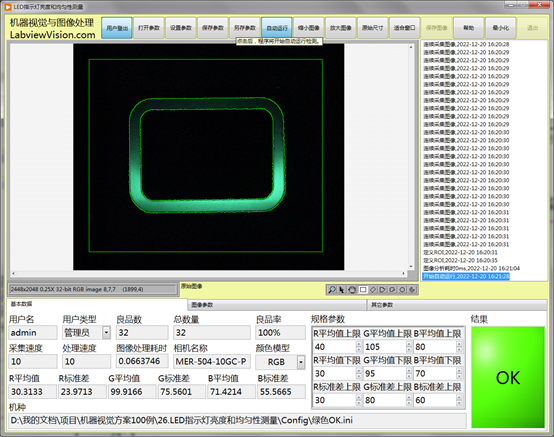This screenshot has height=437, width=554.
Task: Toggle the 自动运行 auto-run button
Action: click(277, 28)
